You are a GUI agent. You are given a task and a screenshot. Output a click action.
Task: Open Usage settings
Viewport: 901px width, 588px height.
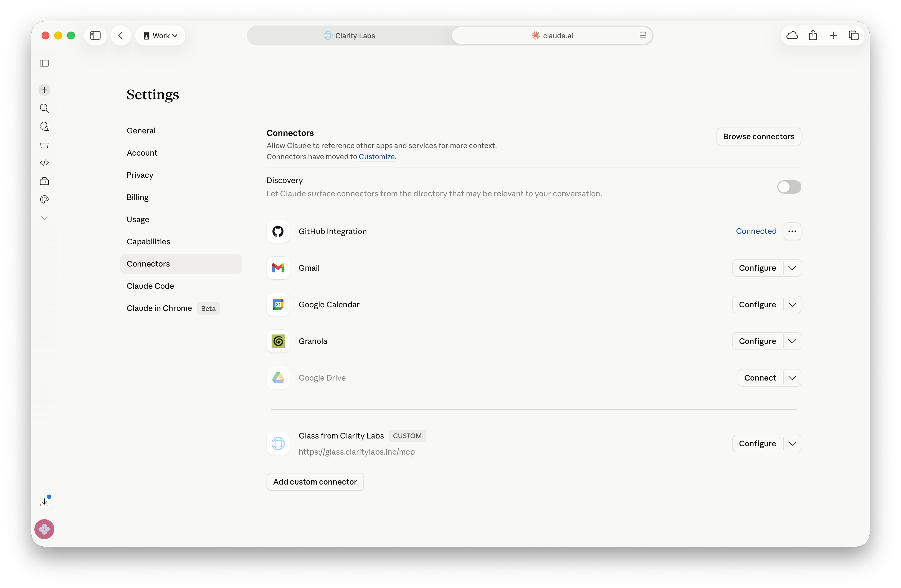click(x=181, y=220)
